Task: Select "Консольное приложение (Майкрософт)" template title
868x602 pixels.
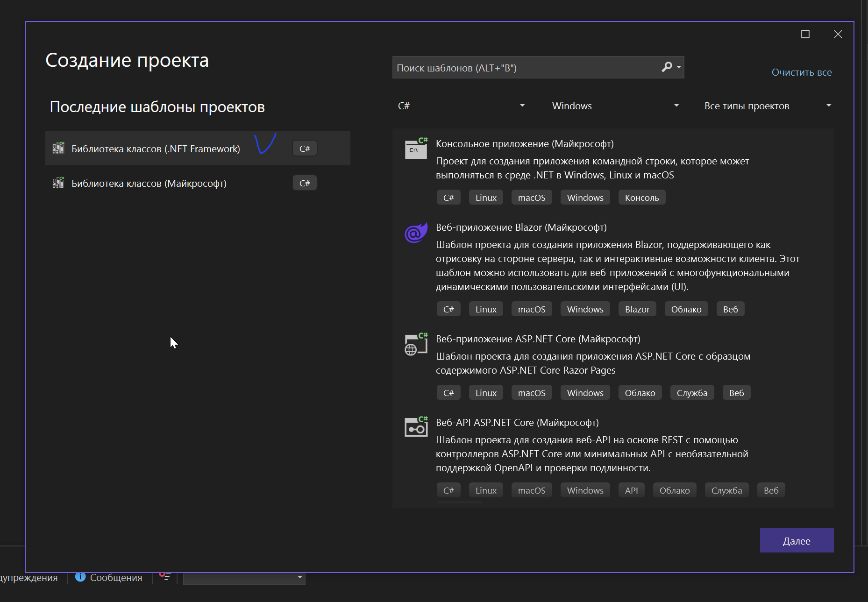Action: point(525,144)
